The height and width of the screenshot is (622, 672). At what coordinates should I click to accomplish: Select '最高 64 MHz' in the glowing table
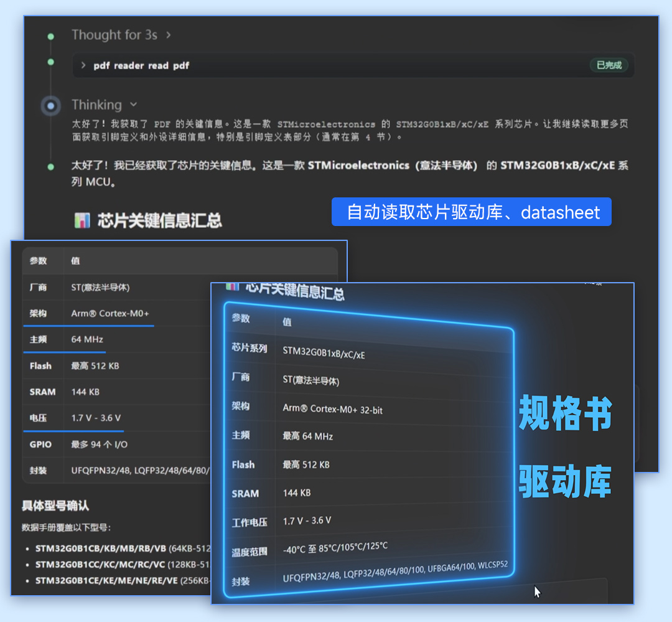coord(308,436)
